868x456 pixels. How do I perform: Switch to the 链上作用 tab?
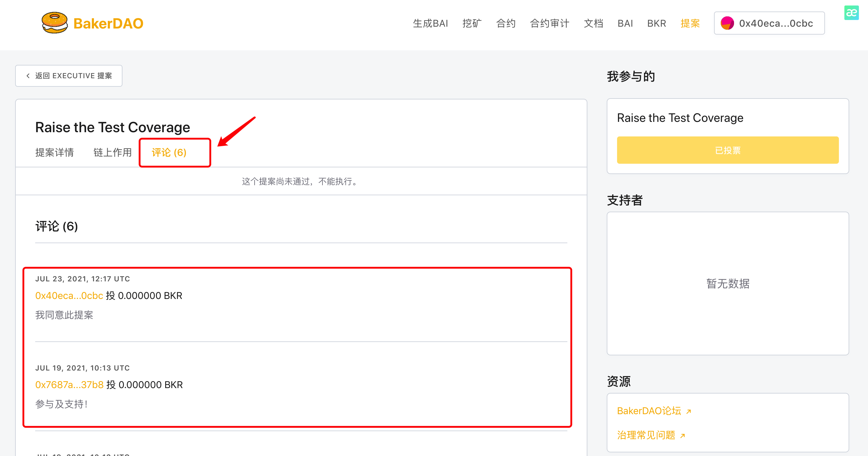(x=112, y=152)
